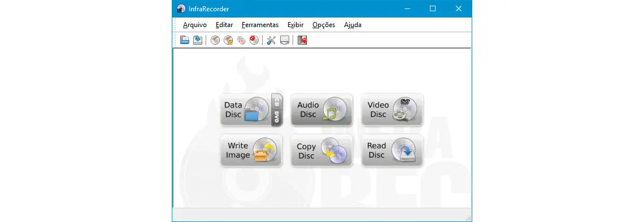Open the Ajuda menu

pos(353,25)
